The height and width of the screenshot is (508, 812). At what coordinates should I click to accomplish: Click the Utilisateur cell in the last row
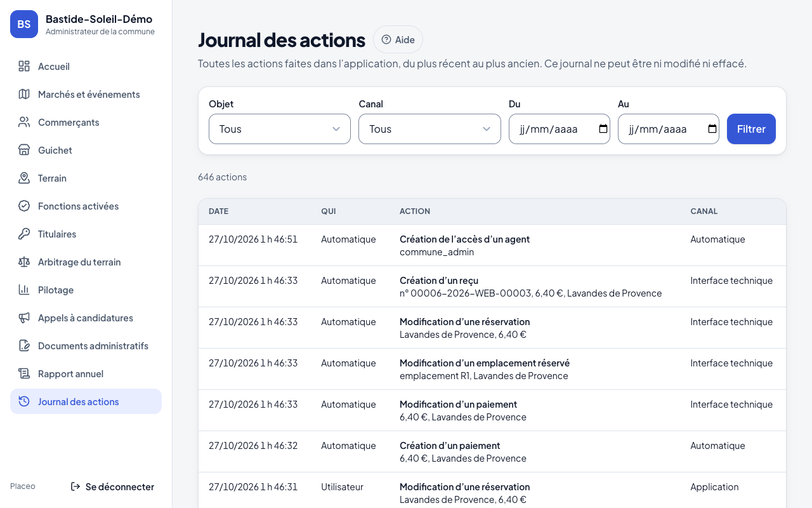pos(342,487)
